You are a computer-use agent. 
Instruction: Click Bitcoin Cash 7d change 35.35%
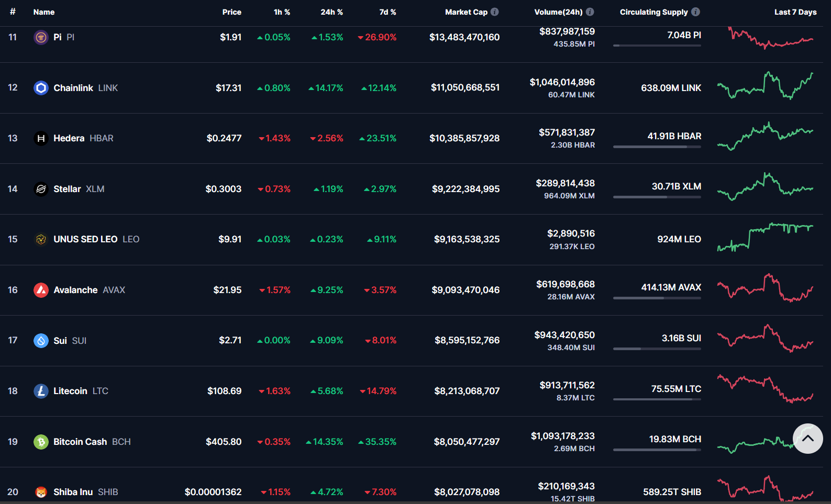(x=377, y=442)
